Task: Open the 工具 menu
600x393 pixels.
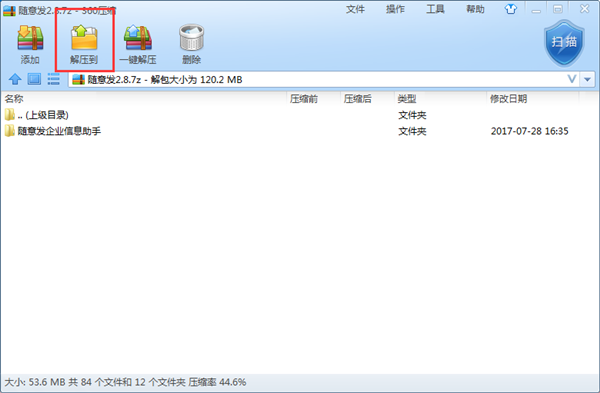Action: coord(435,9)
